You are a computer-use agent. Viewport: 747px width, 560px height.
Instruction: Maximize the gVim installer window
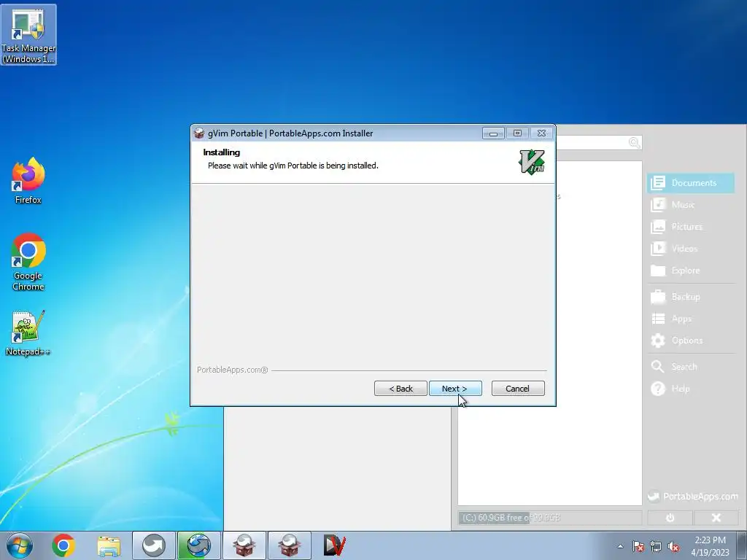click(517, 133)
